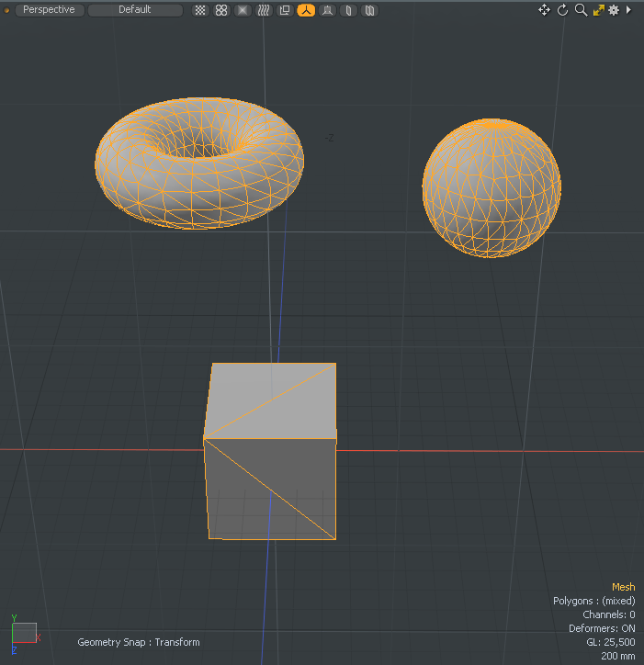Open viewport settings gear icon
Viewport: 644px width, 665px height.
point(614,10)
